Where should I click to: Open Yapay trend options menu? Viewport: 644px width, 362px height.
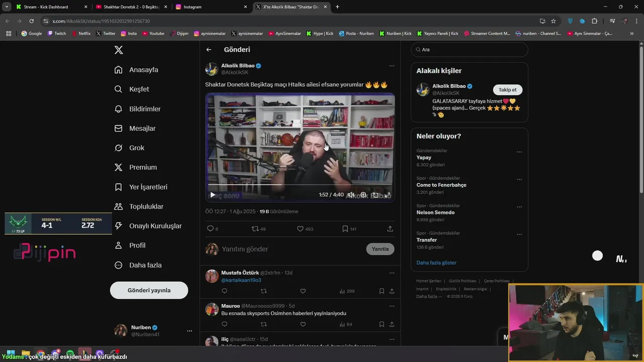pos(519,152)
